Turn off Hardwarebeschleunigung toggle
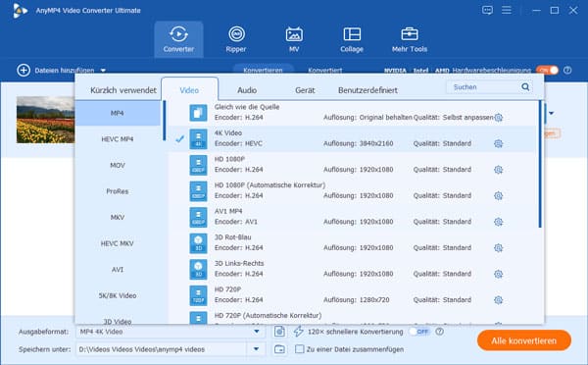This screenshot has height=365, width=588. tap(547, 71)
